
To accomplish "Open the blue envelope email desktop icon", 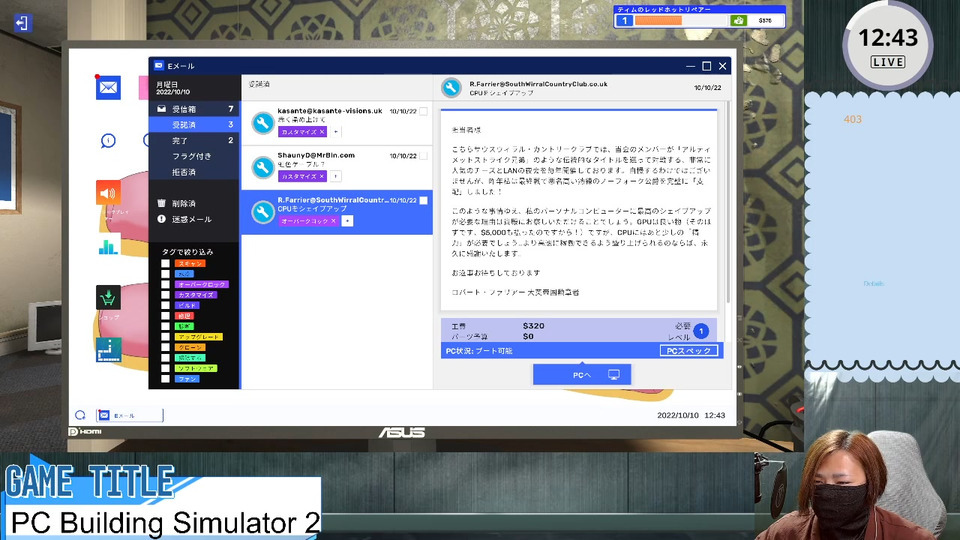I will pyautogui.click(x=108, y=88).
